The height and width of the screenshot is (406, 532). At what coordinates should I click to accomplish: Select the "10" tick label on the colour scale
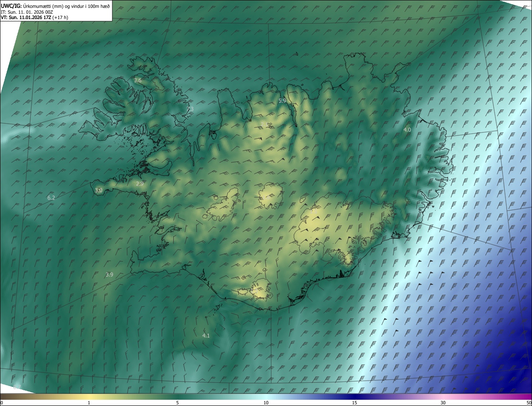point(266,403)
